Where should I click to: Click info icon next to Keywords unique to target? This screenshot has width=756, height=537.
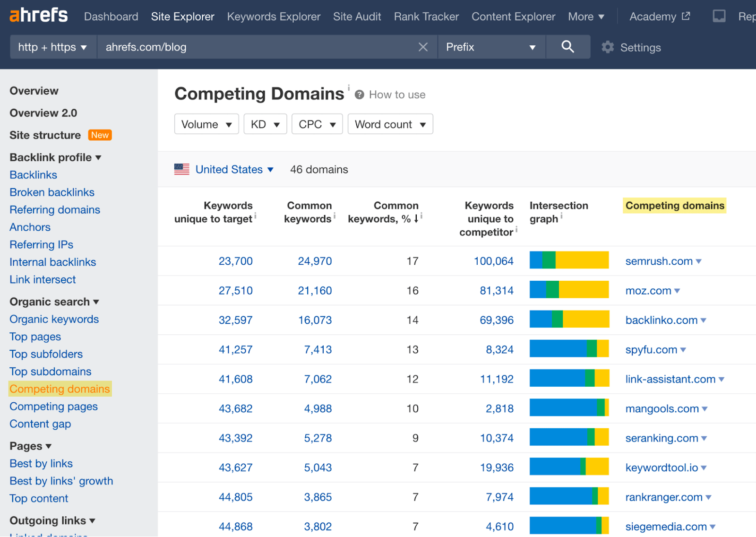pos(255,216)
